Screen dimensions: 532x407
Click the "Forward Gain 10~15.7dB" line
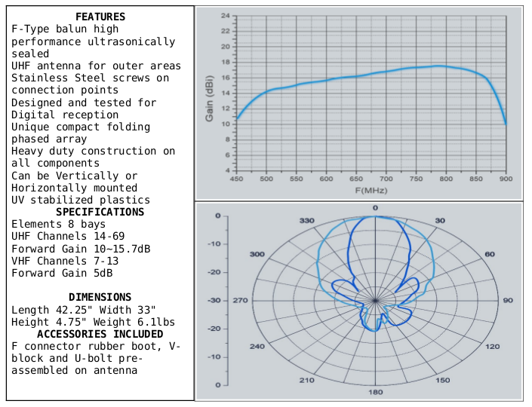point(81,249)
